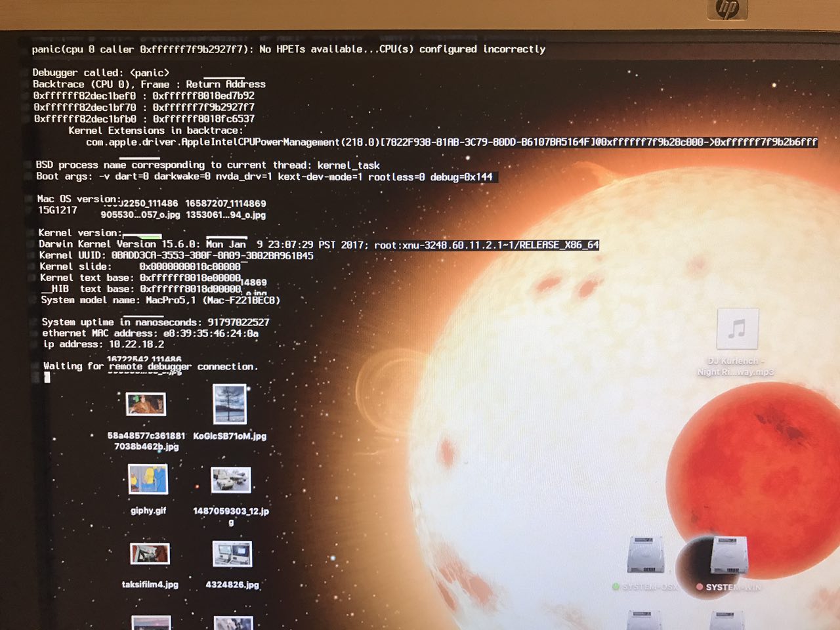Click the "Kernel slide" value line
The height and width of the screenshot is (630, 840).
click(x=140, y=266)
